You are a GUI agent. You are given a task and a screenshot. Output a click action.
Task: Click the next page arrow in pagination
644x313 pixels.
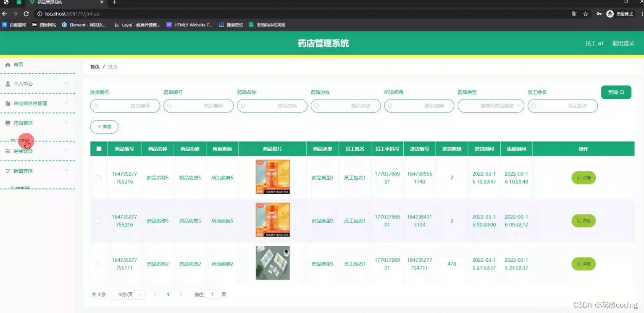point(181,295)
